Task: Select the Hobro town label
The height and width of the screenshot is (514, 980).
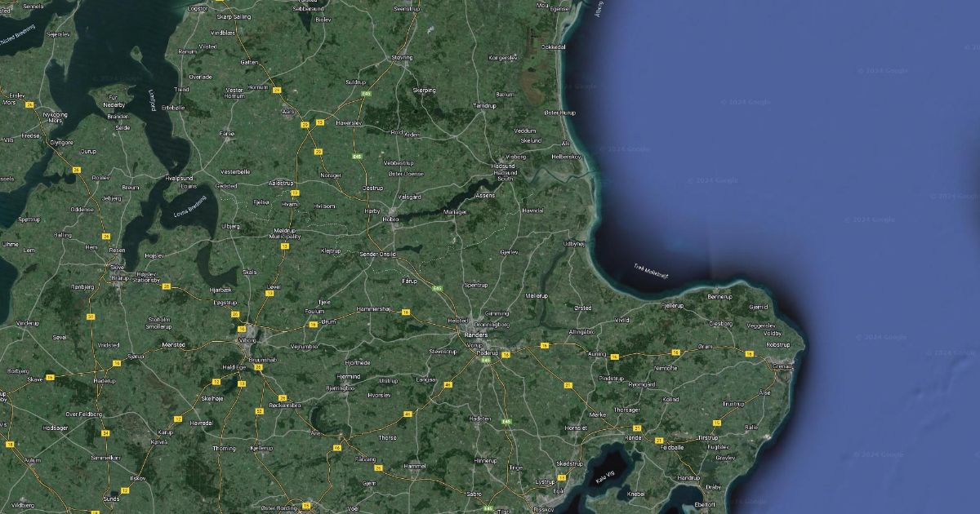Action: (391, 219)
